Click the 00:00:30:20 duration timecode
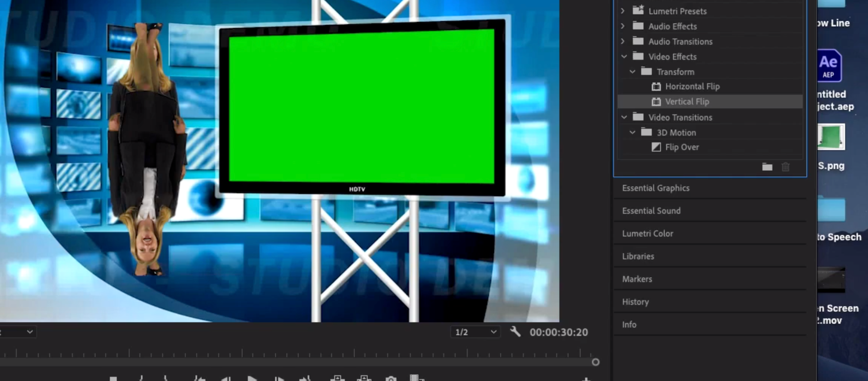 click(x=559, y=332)
